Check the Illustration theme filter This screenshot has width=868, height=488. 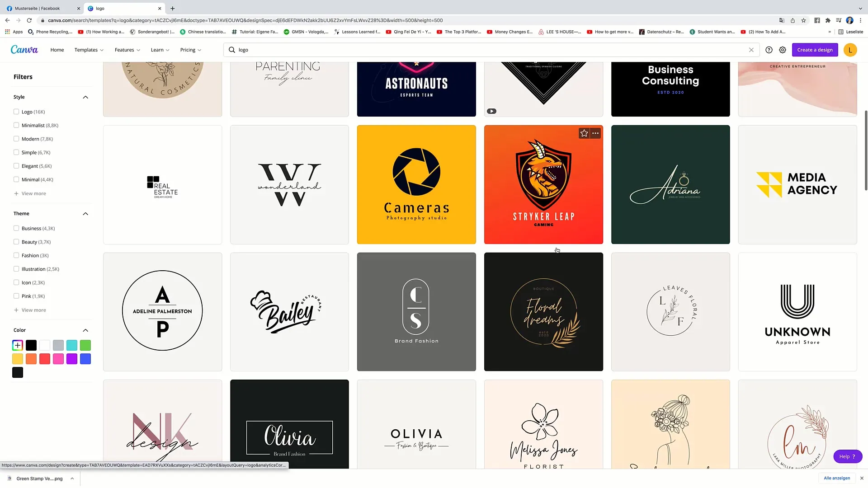[x=16, y=269]
